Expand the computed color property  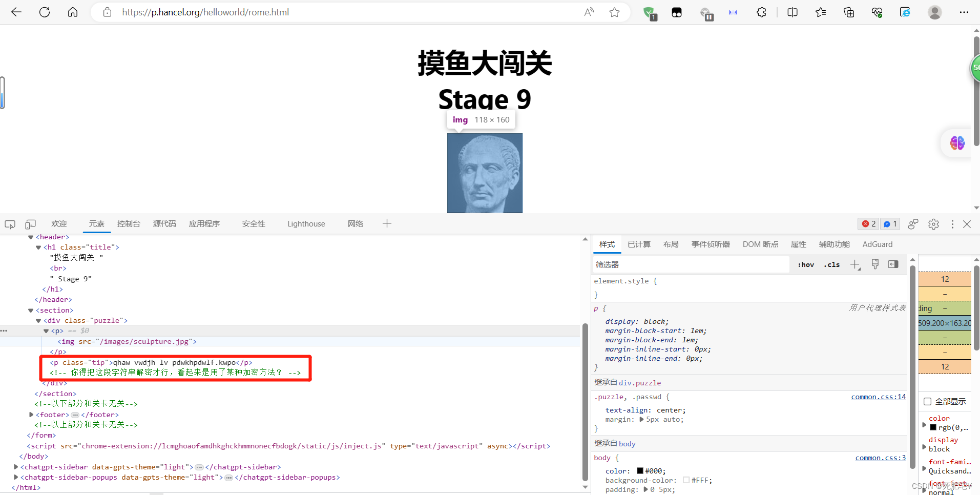coord(924,424)
